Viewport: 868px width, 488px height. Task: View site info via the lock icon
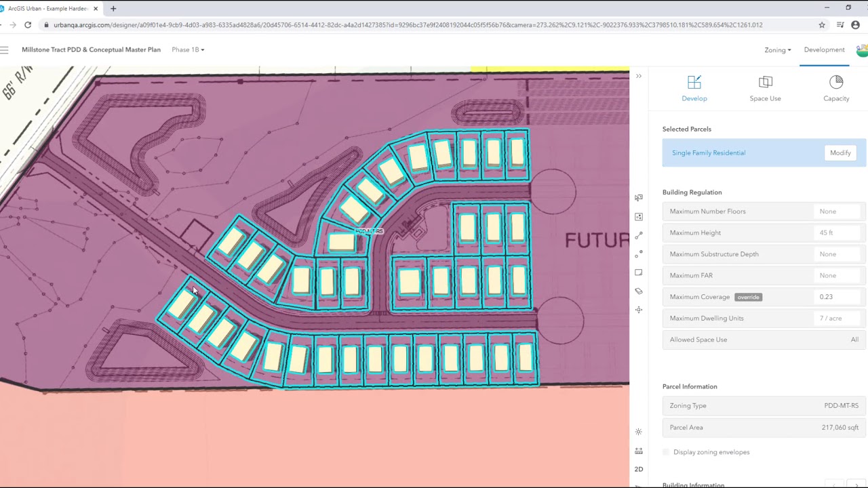(x=45, y=25)
